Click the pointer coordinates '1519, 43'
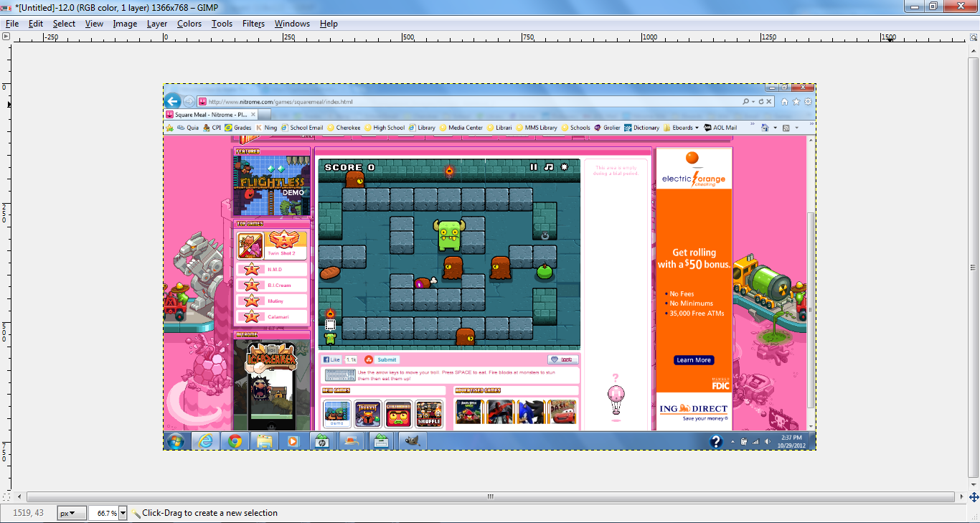Viewport: 980px width, 523px height. pos(28,513)
